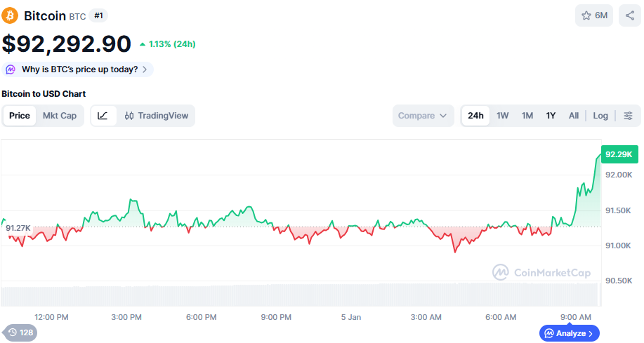Select the 1W time range tab

click(503, 116)
